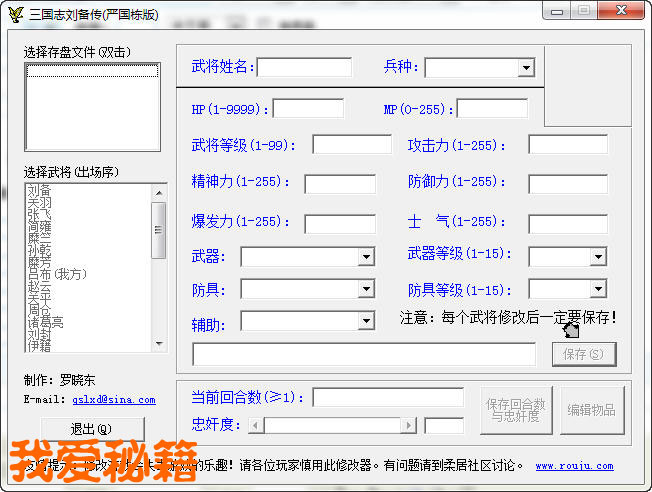Click the 武将姓名 input field
652x492 pixels.
[x=305, y=68]
